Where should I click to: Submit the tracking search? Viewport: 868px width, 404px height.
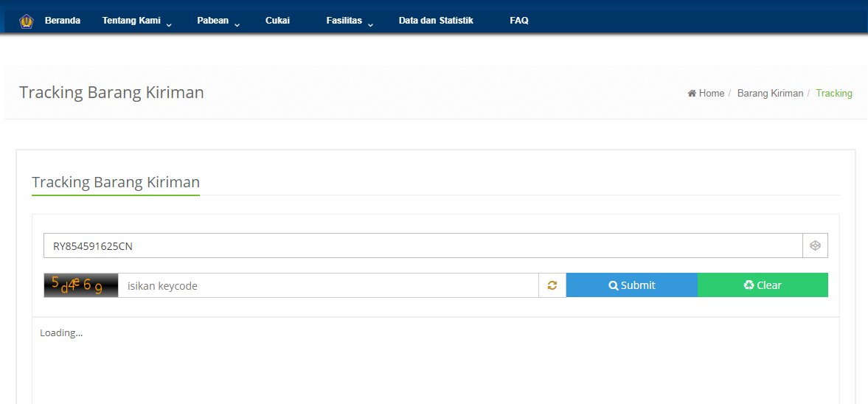(631, 285)
